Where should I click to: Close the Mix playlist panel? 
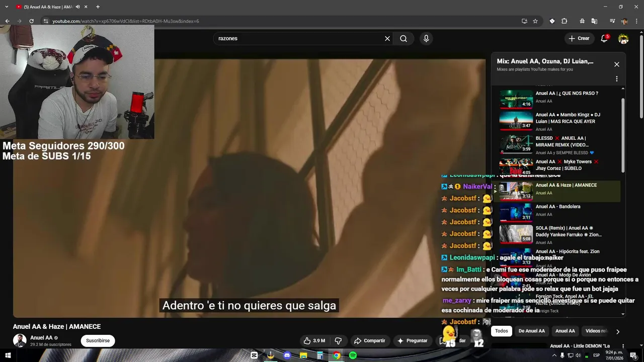[x=617, y=64]
